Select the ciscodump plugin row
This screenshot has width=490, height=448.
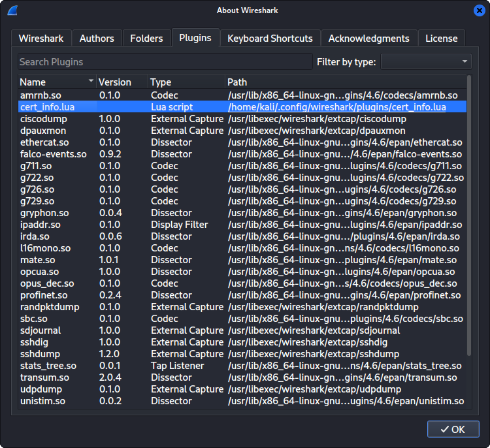tap(44, 119)
